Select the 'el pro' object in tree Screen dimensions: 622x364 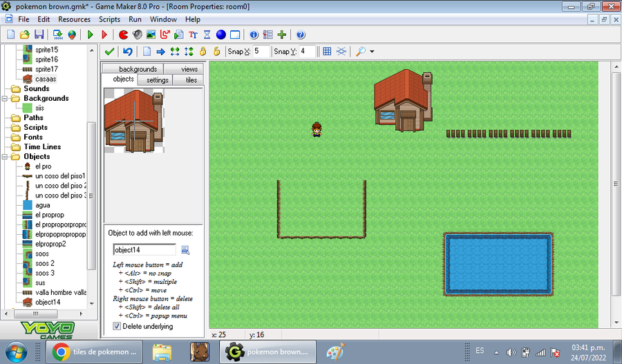coord(44,166)
